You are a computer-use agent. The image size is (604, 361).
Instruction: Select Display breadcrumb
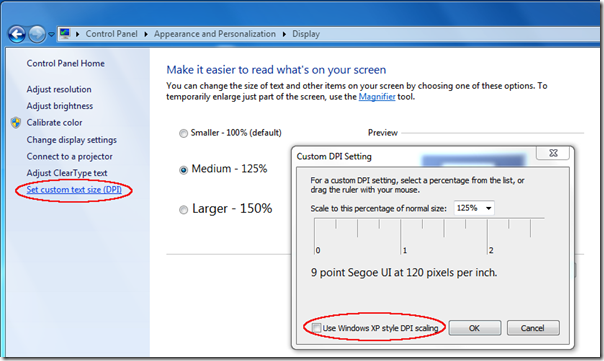tap(306, 34)
